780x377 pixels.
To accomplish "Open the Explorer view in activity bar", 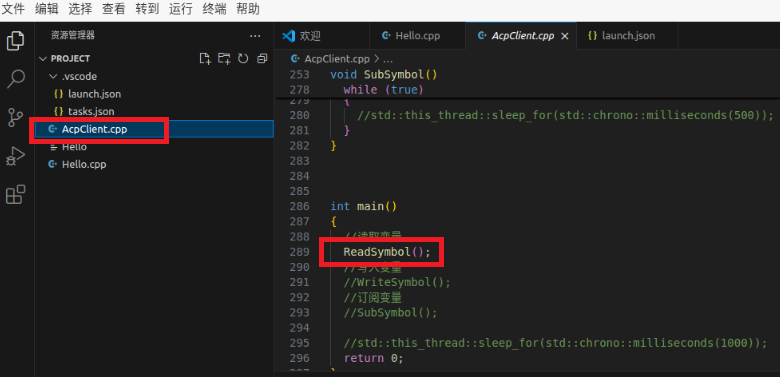I will (16, 41).
